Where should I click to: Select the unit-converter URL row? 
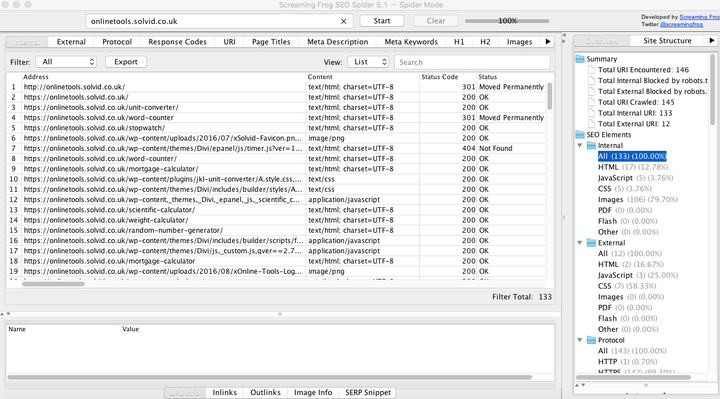point(276,107)
